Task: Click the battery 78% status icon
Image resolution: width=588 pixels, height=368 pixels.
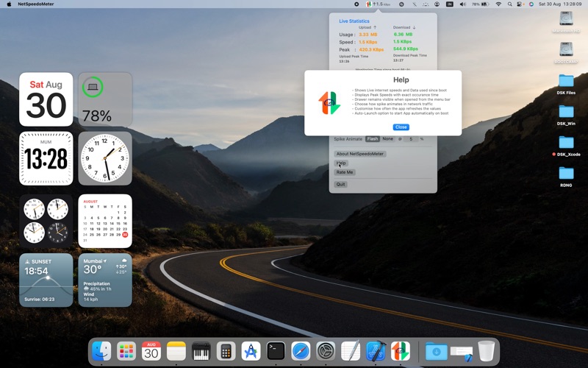Action: click(481, 4)
